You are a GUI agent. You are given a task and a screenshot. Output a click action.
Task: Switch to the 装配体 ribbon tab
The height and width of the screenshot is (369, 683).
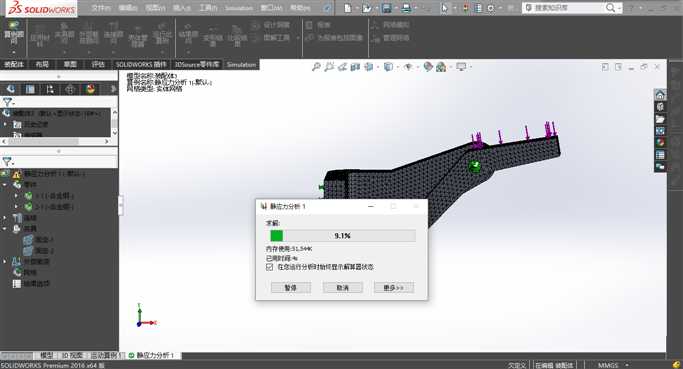(x=14, y=64)
